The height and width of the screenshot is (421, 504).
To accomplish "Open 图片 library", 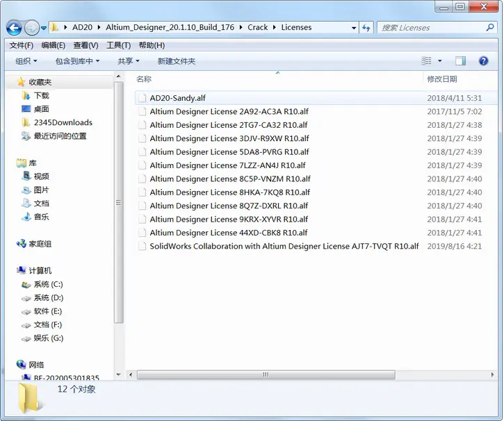I will coord(41,190).
